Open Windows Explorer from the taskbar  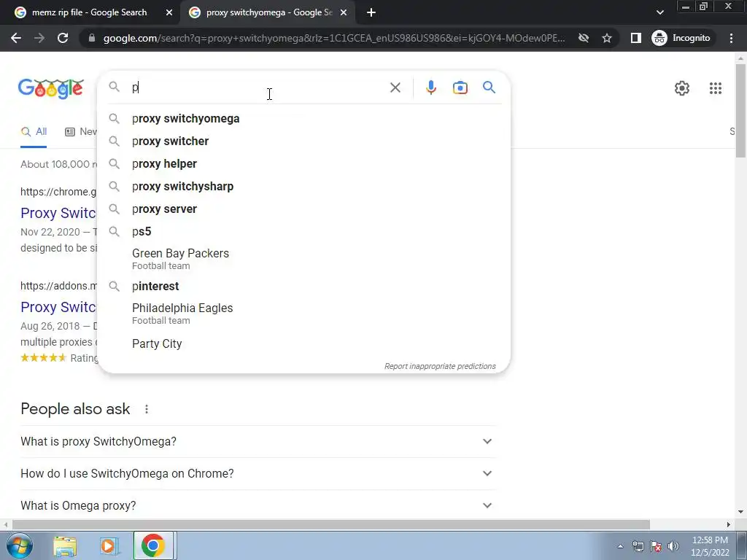[x=65, y=546]
